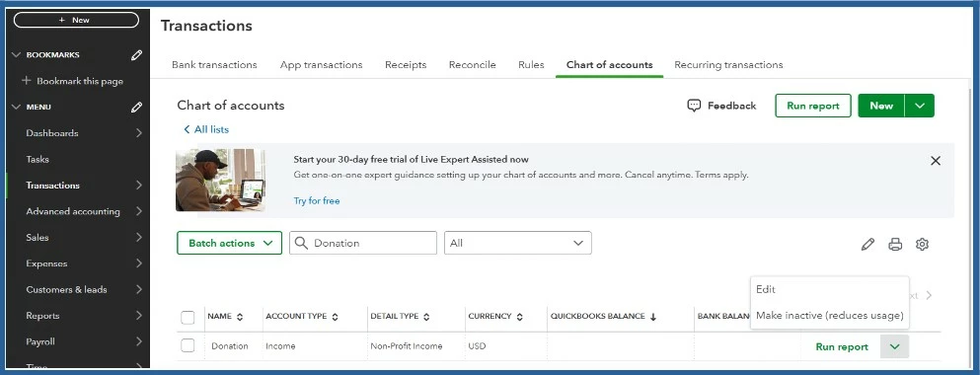The width and height of the screenshot is (980, 375).
Task: Open the gear settings icon above the table
Action: (x=922, y=244)
